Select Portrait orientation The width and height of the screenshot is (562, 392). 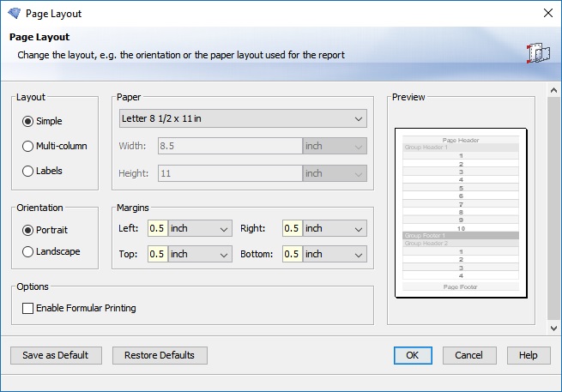(28, 231)
